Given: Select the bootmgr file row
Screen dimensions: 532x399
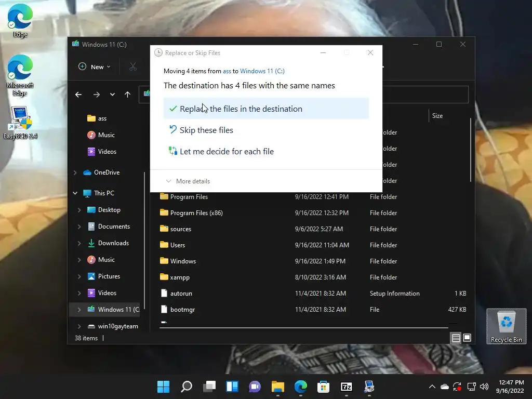Looking at the screenshot, I should click(312, 310).
